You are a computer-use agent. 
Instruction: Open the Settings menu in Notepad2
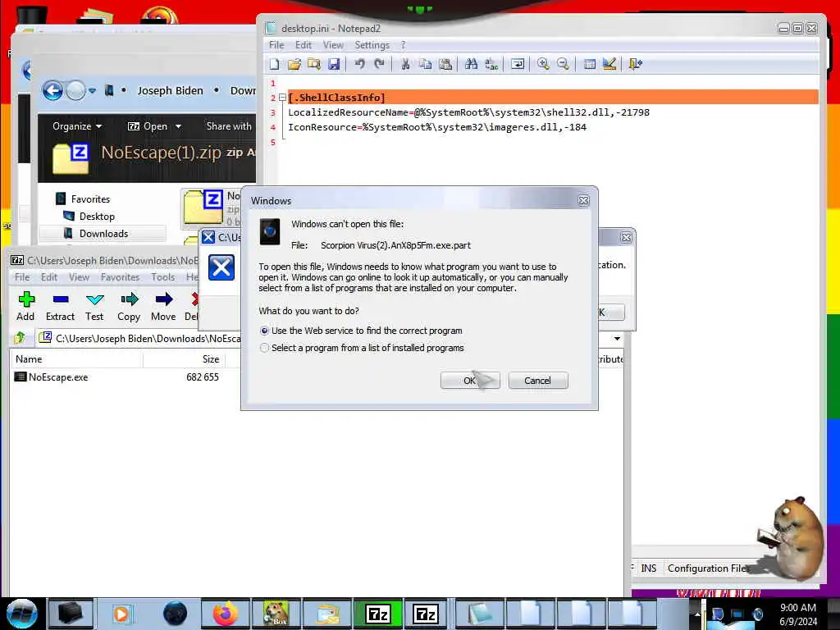372,45
